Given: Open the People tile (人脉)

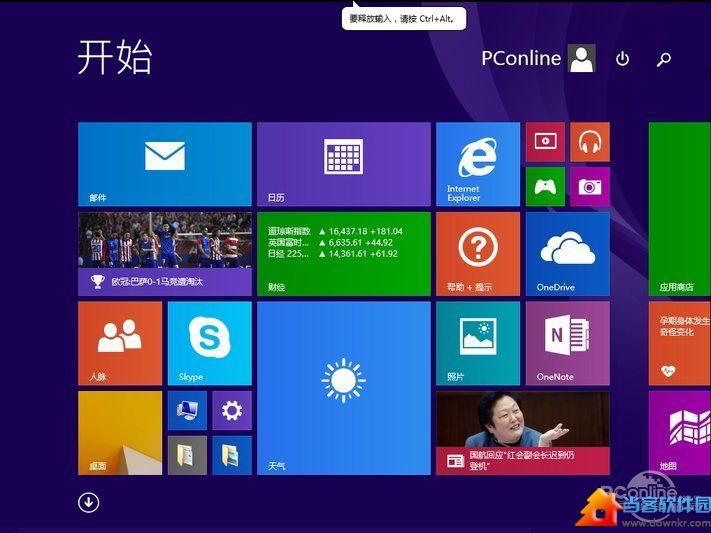Looking at the screenshot, I should (x=120, y=343).
